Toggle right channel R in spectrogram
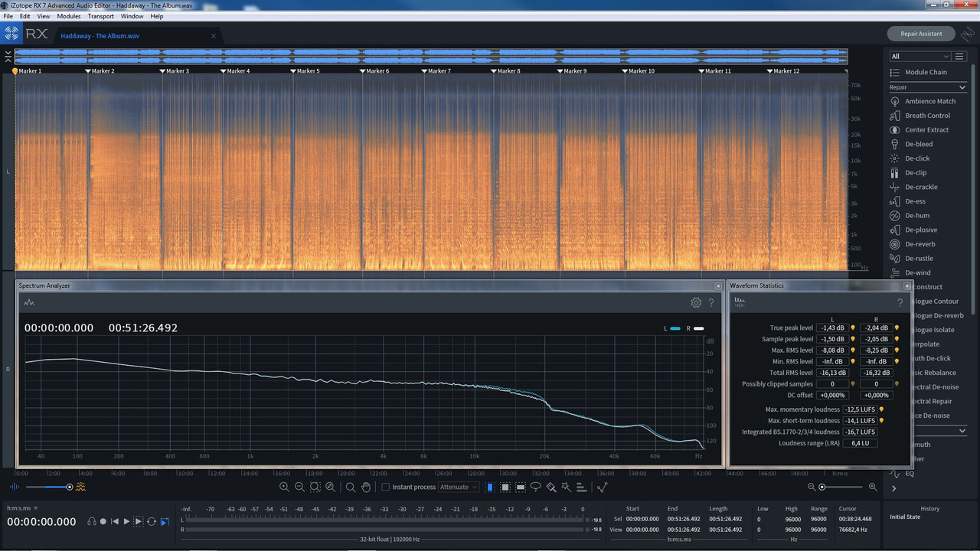The image size is (980, 551). (x=8, y=370)
